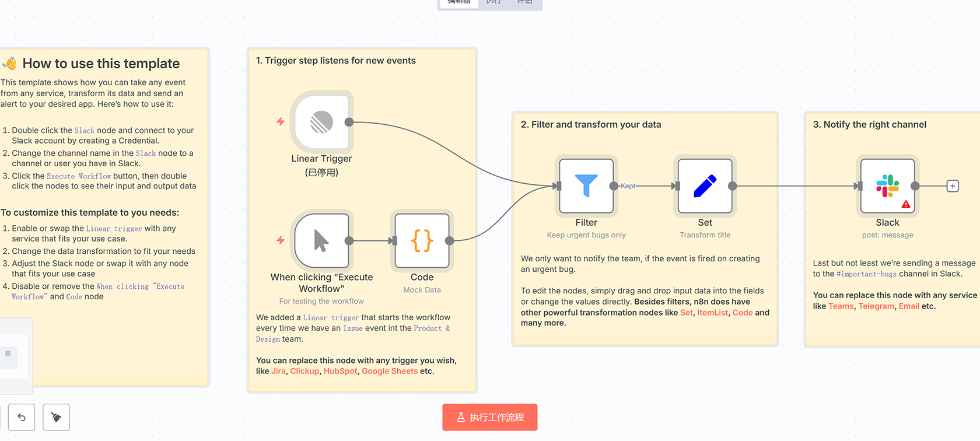This screenshot has width=980, height=441.
Task: Select the Filter node funnel icon
Action: (586, 186)
